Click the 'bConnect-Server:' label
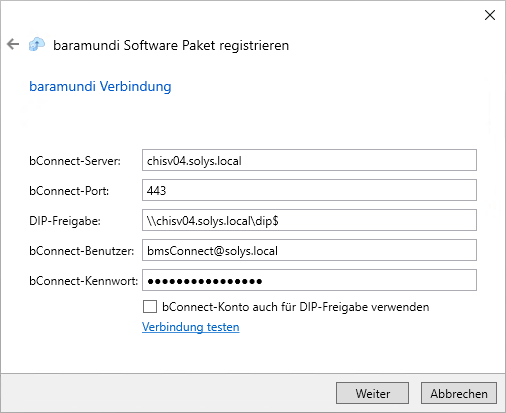 click(75, 161)
